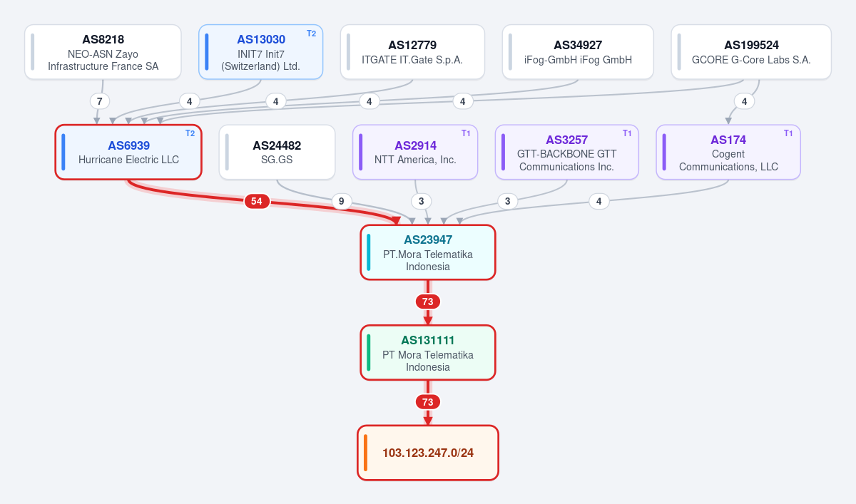Open the AS199524 GCORE G-Core Labs node
856x504 pixels.
pos(751,52)
